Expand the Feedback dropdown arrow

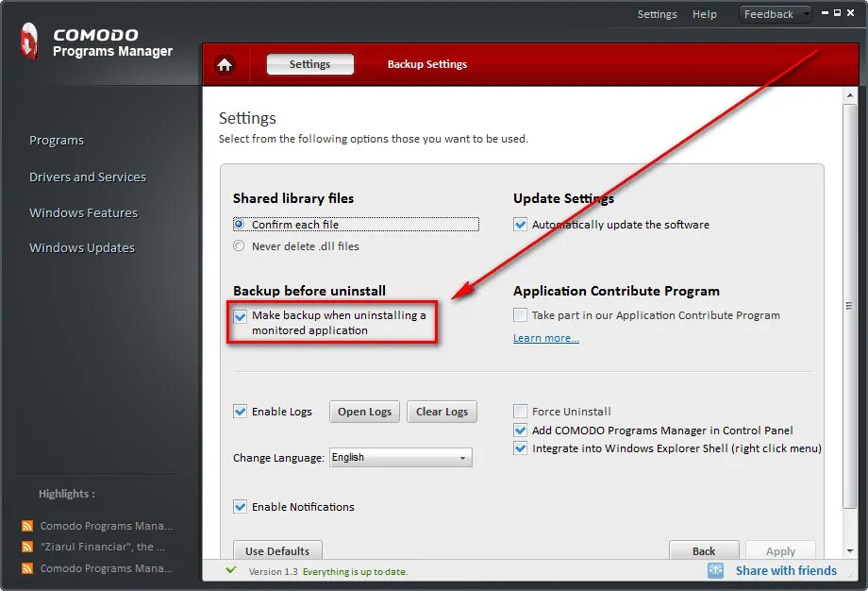click(x=806, y=14)
